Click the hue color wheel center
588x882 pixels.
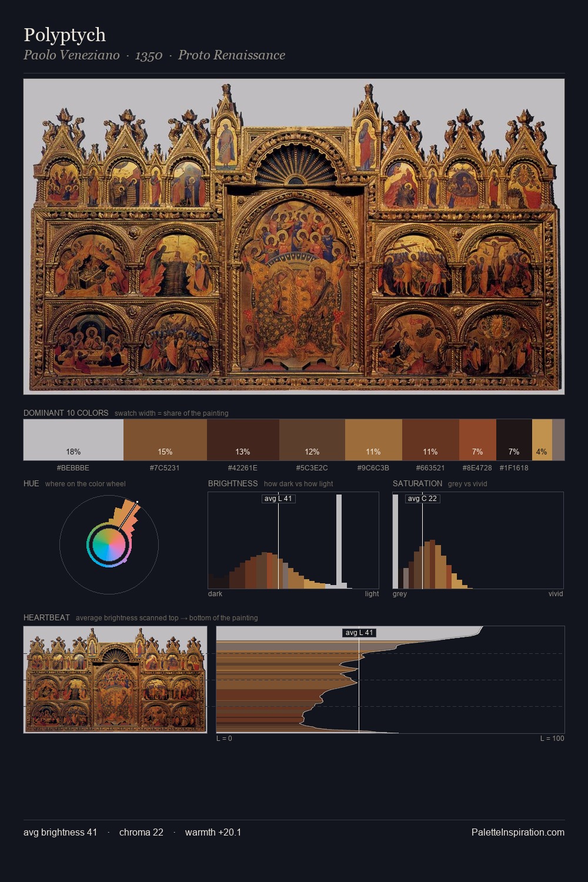(x=109, y=544)
